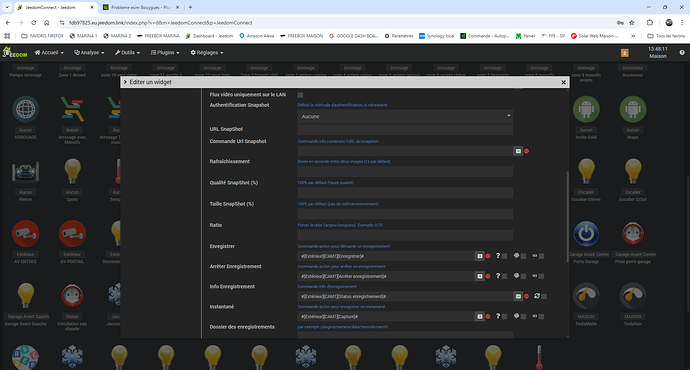The height and width of the screenshot is (370, 690).
Task: Open command selector for Instantané field
Action: tap(479, 316)
